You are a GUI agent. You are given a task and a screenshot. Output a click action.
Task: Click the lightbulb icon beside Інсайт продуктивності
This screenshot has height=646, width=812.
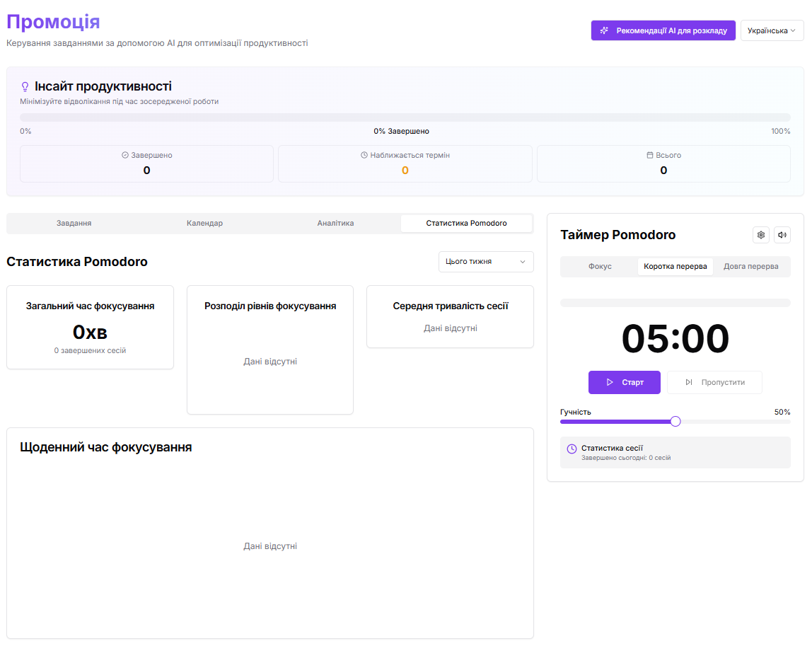coord(25,87)
